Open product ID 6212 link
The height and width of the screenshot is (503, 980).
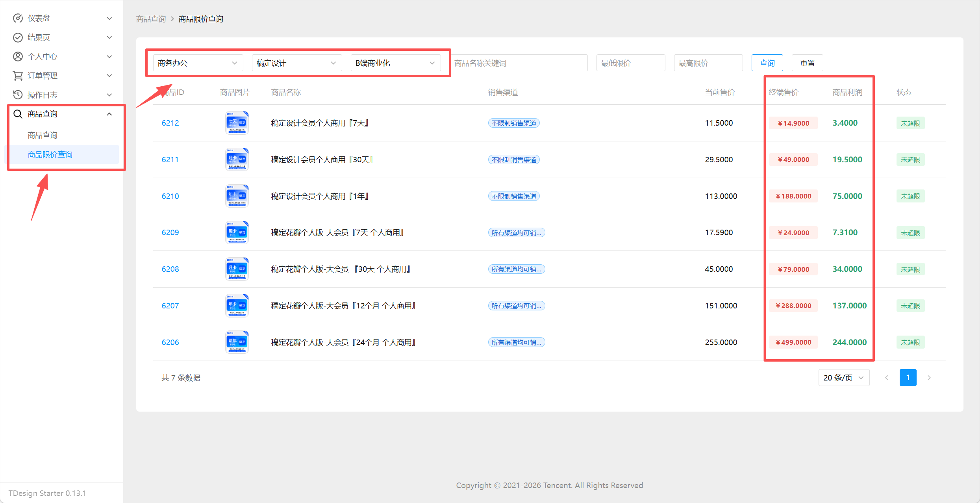pyautogui.click(x=170, y=123)
